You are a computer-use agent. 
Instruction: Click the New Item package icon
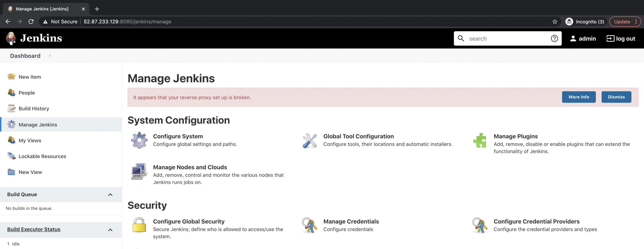[11, 77]
